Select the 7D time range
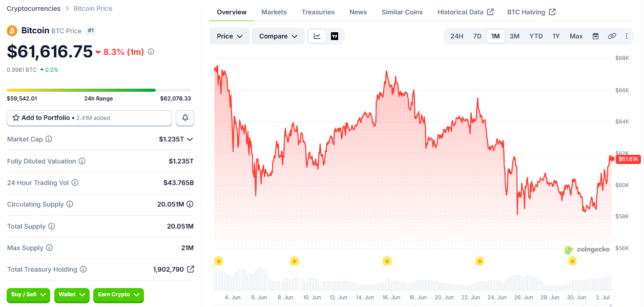644x307 pixels. [477, 36]
